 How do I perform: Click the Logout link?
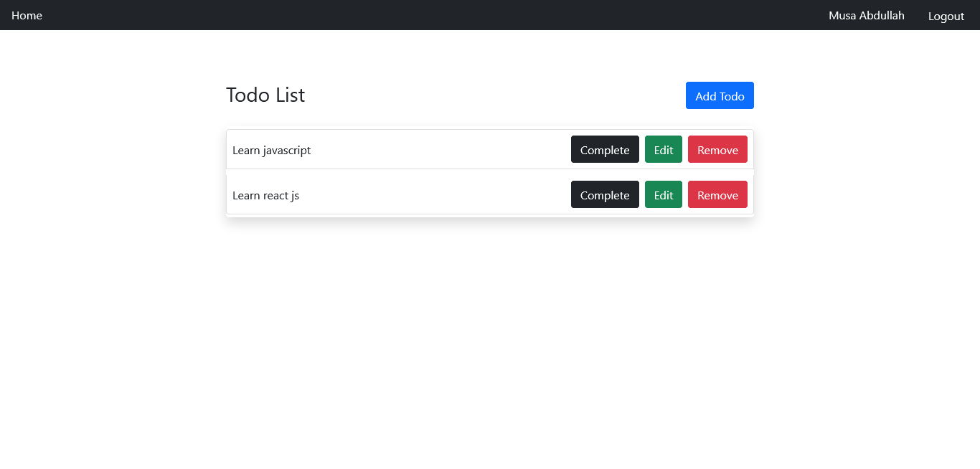(946, 16)
